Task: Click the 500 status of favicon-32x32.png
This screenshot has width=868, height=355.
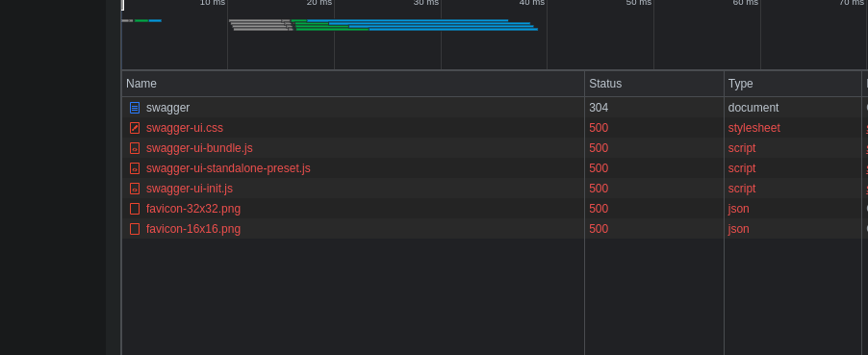Action: pyautogui.click(x=599, y=209)
